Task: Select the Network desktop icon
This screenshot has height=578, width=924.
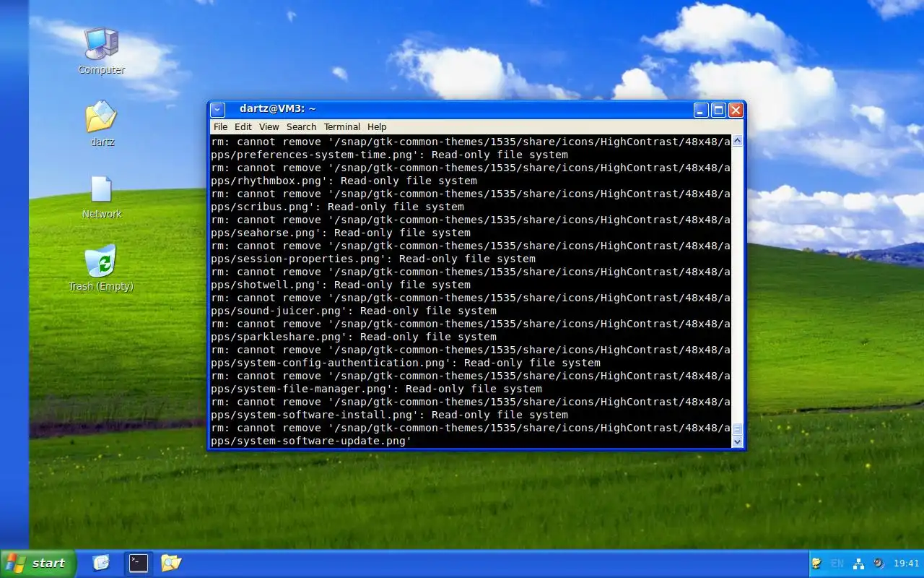Action: (101, 197)
